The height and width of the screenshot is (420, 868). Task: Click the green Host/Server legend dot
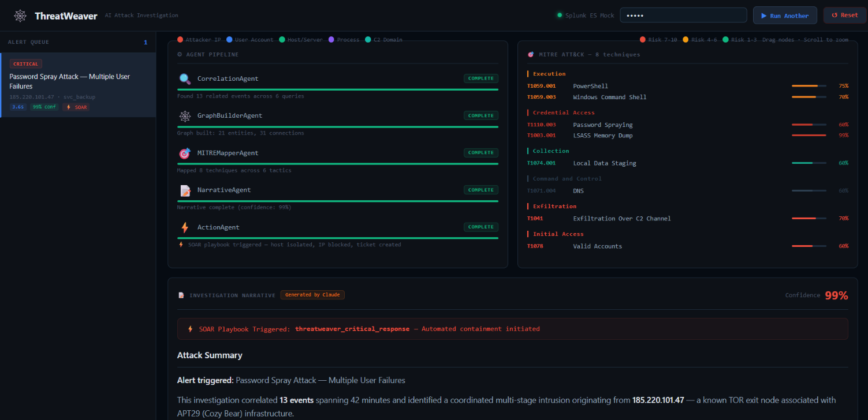pos(282,40)
